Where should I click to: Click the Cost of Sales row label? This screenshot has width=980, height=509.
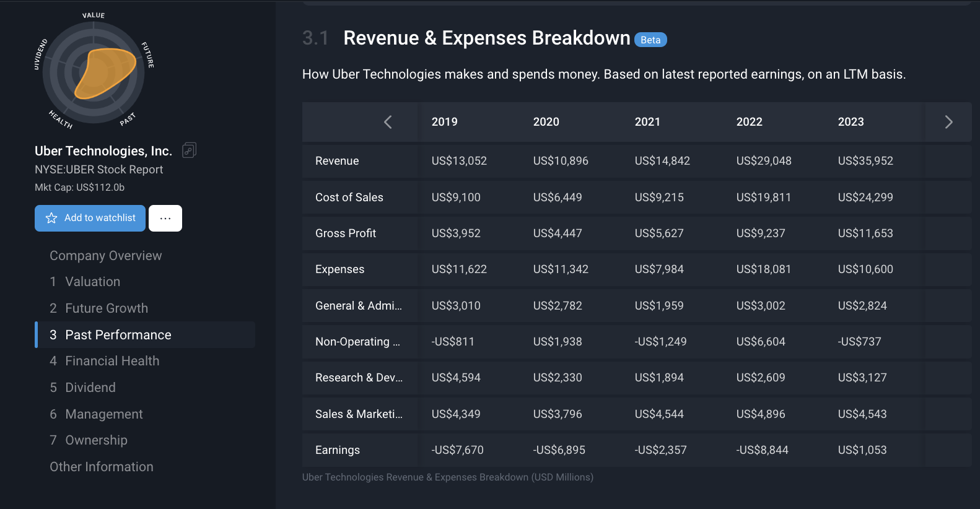(x=349, y=198)
